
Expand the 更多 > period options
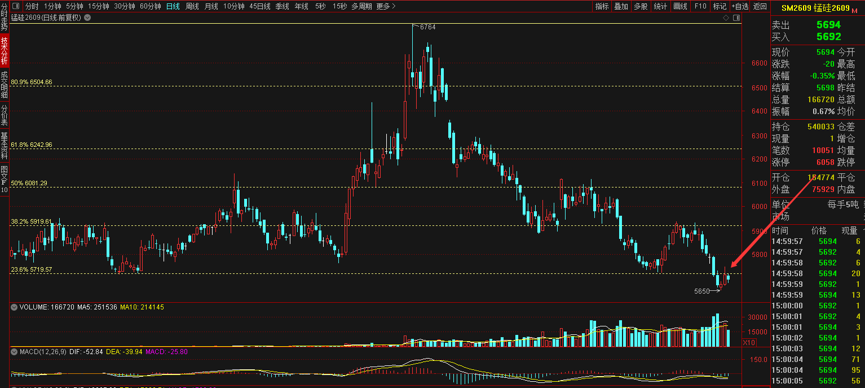coord(386,7)
